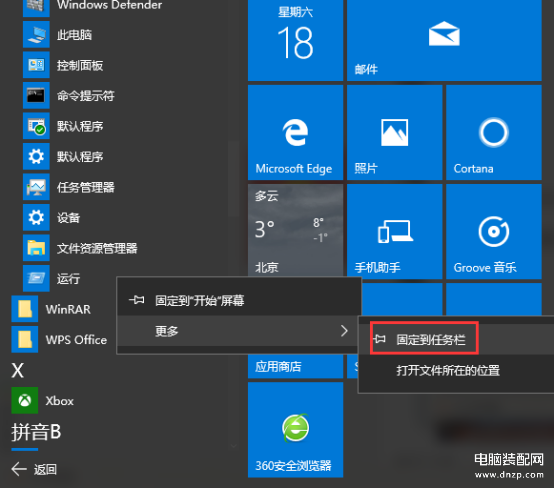The height and width of the screenshot is (488, 554).
Task: Click the 返回 back button
Action: [34, 469]
